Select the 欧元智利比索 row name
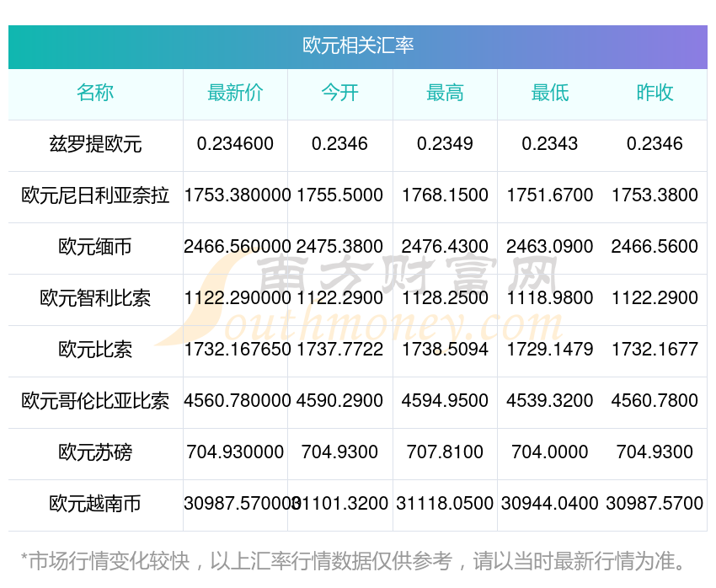Image resolution: width=716 pixels, height=588 pixels. pos(95,298)
